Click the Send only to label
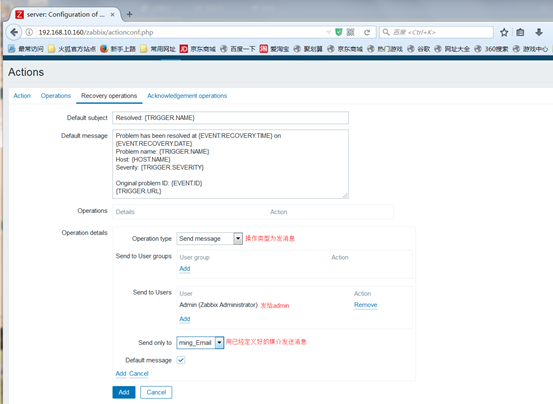This screenshot has width=553, height=404. [155, 343]
